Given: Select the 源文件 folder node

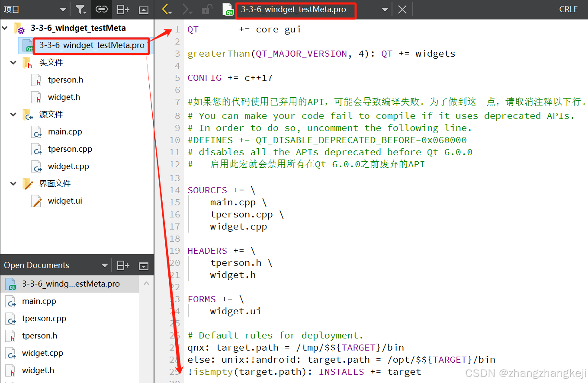Looking at the screenshot, I should (x=51, y=115).
